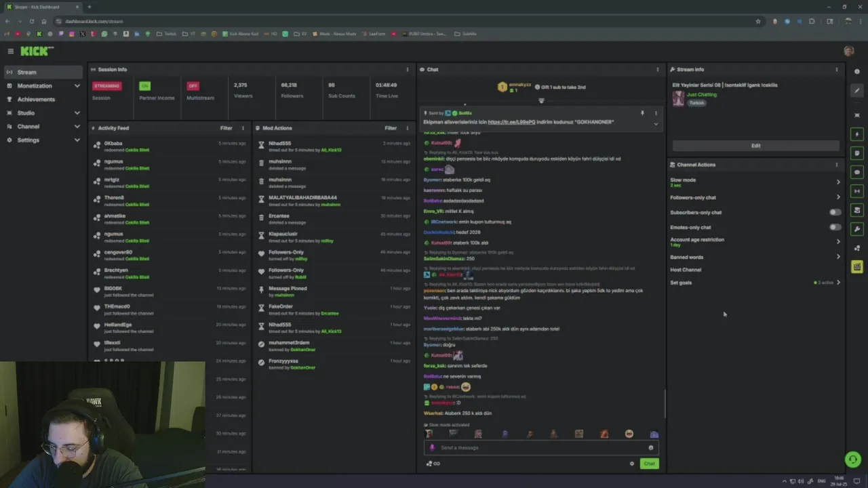Open new browser tab plus button

coord(89,7)
